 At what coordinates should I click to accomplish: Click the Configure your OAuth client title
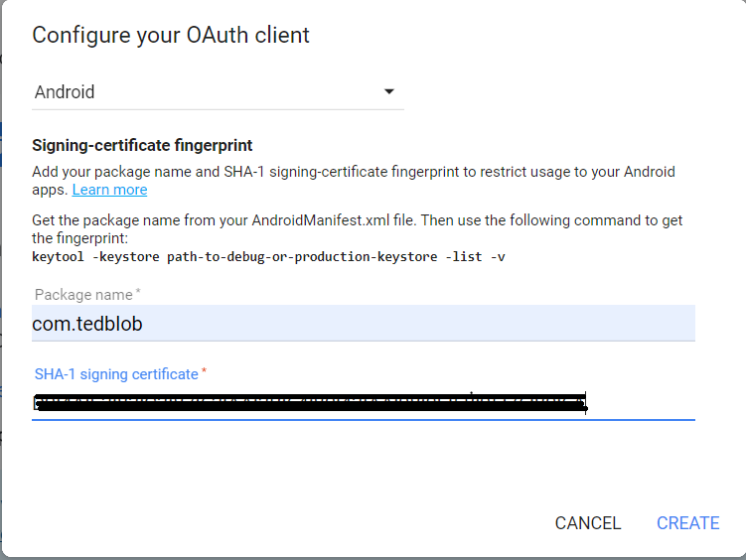click(x=171, y=36)
